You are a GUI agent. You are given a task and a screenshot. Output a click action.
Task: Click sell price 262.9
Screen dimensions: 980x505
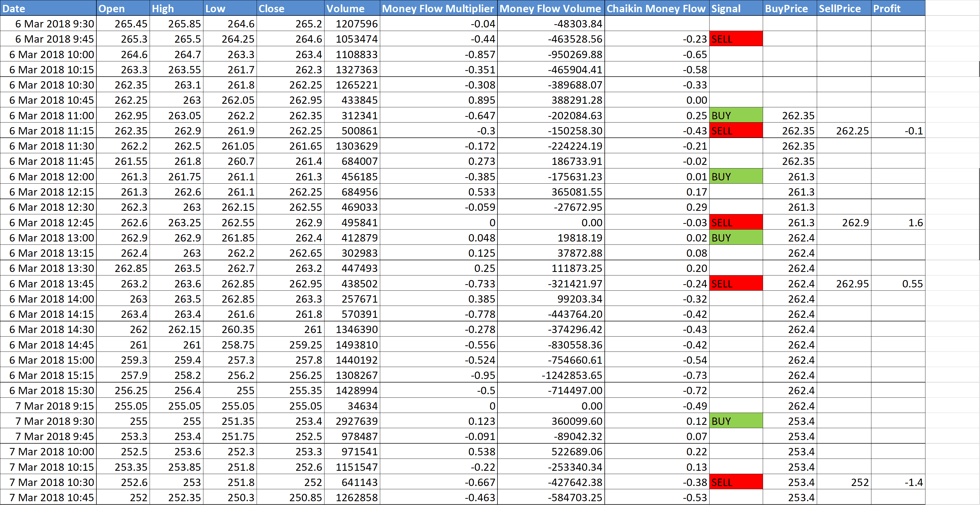point(844,222)
